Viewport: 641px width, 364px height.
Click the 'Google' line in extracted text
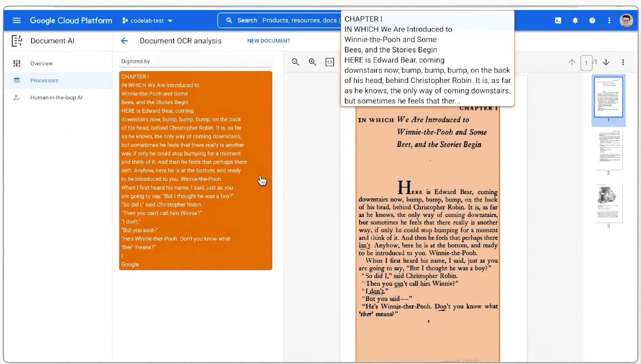point(130,264)
